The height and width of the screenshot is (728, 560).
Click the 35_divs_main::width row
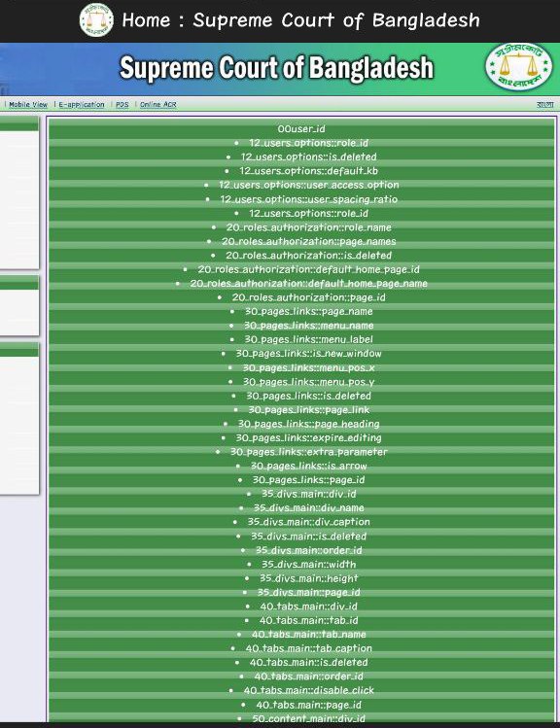(x=309, y=564)
